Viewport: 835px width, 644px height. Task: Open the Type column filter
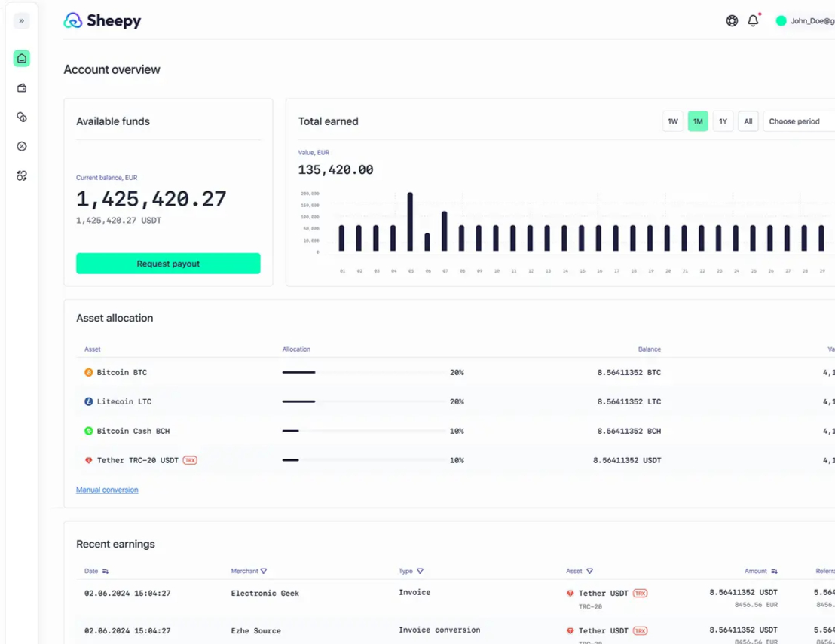tap(420, 572)
